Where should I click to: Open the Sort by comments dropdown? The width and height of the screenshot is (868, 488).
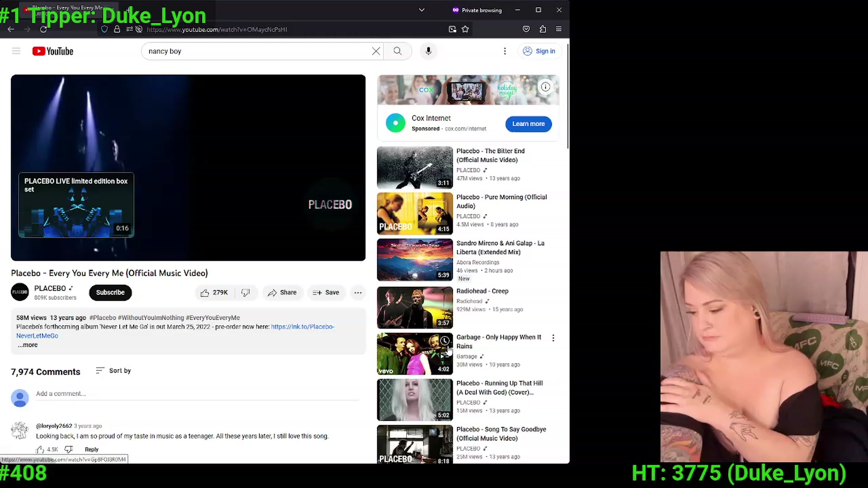pyautogui.click(x=113, y=371)
